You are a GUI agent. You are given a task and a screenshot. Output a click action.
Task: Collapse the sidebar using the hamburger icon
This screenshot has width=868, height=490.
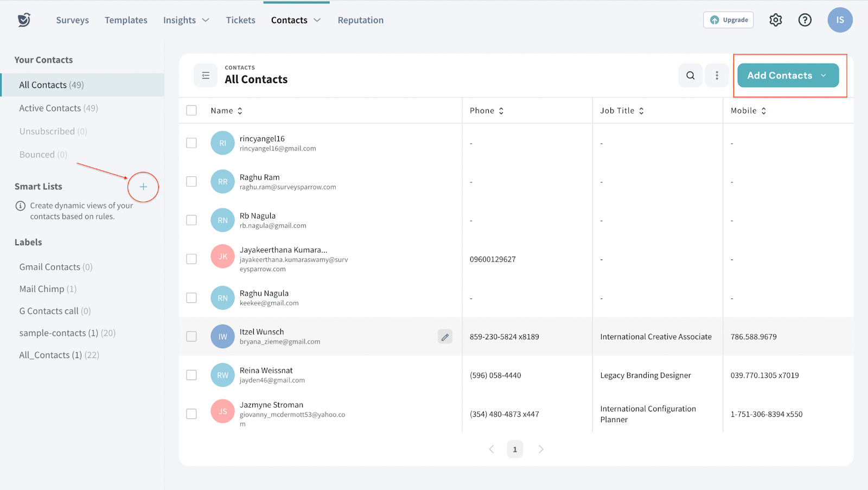click(206, 75)
